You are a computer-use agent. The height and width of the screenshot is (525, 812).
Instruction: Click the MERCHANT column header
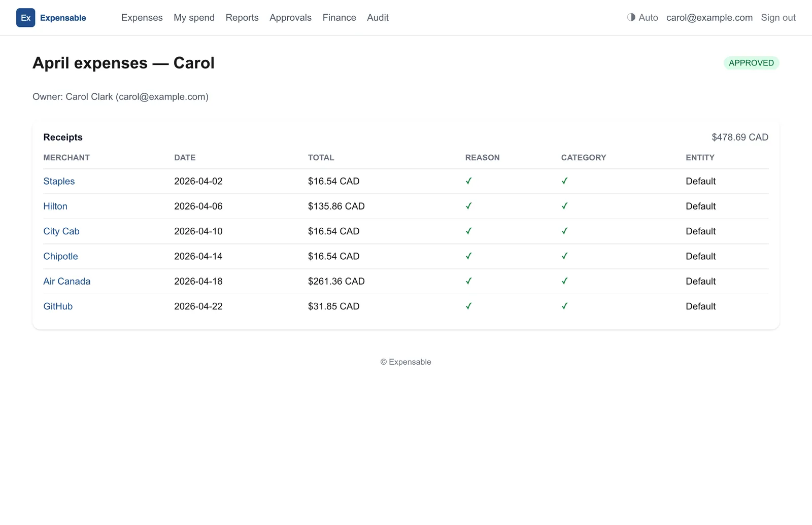[66, 158]
